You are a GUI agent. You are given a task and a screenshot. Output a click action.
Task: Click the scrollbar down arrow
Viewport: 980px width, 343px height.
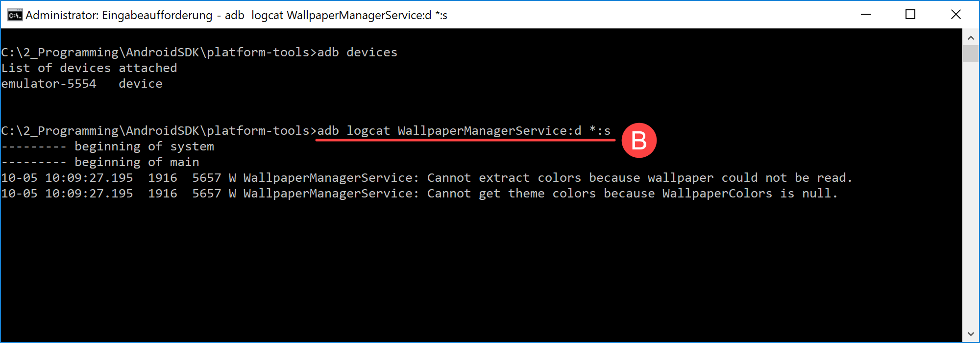(971, 334)
